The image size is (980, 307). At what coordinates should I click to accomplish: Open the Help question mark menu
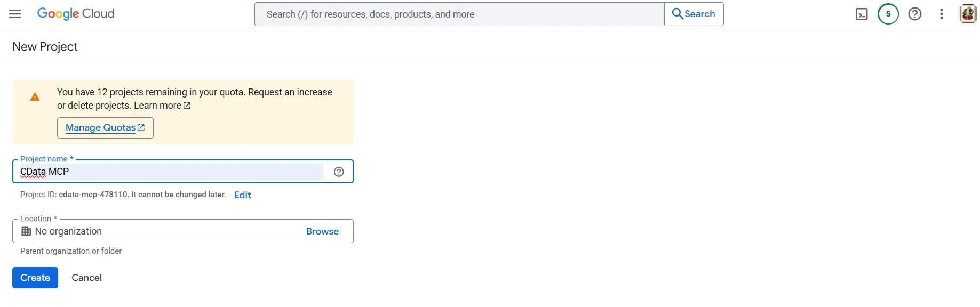(915, 14)
